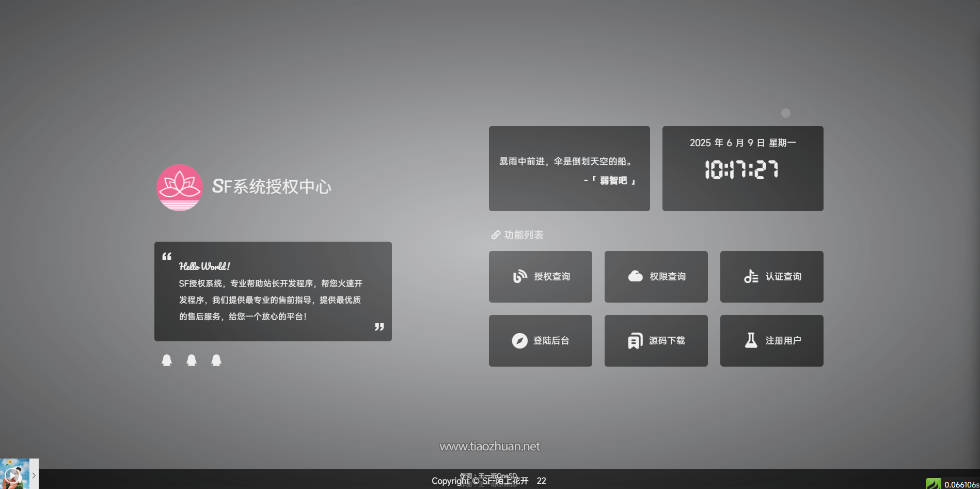Click the link icon beside 功能列表
The height and width of the screenshot is (489, 980).
tap(496, 235)
